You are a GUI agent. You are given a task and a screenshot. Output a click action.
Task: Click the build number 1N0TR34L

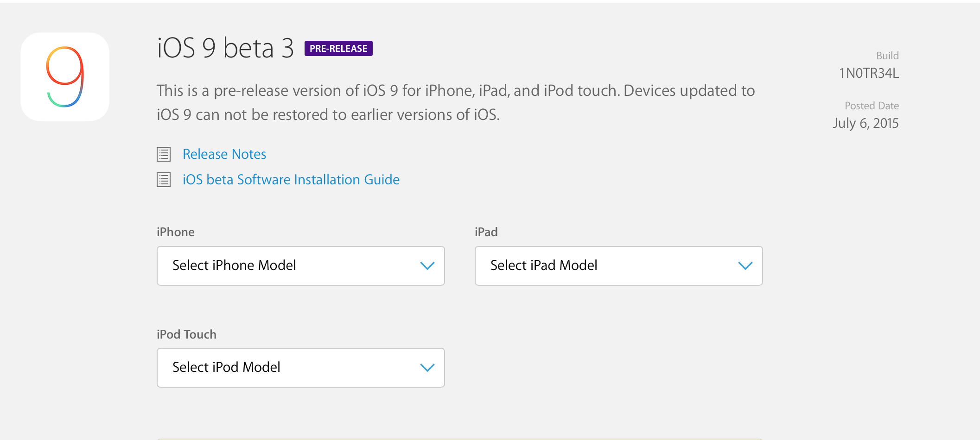click(869, 73)
